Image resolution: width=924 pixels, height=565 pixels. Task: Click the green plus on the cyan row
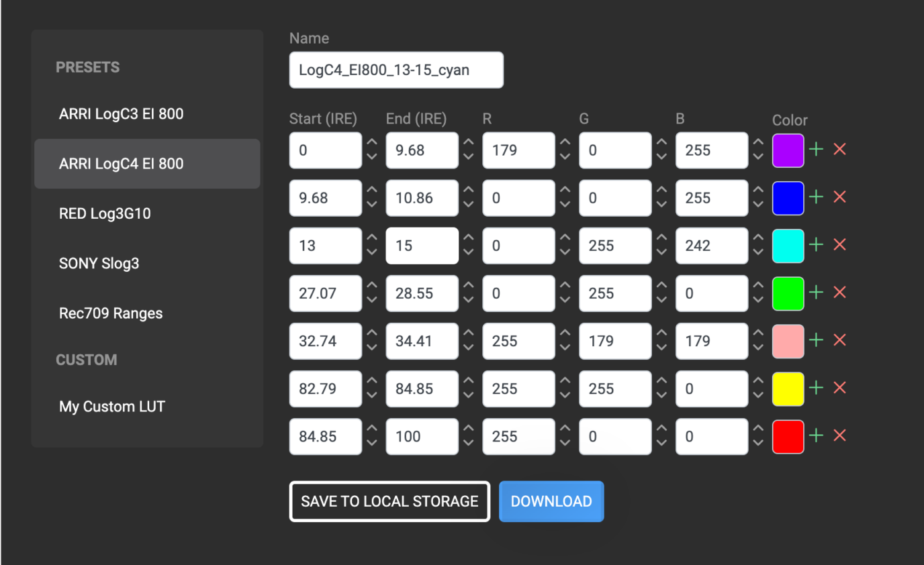(x=816, y=245)
